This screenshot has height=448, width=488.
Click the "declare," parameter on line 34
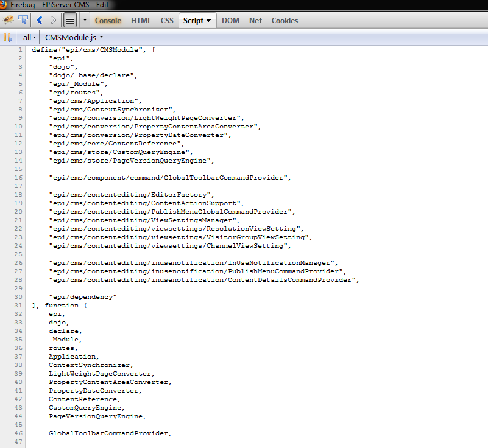coord(65,331)
